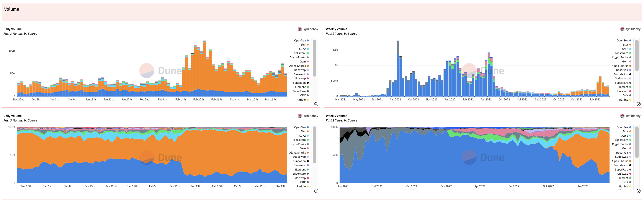Click checkmark icon on Weekly Volume percentage chart
644x200 pixels.
click(x=639, y=191)
